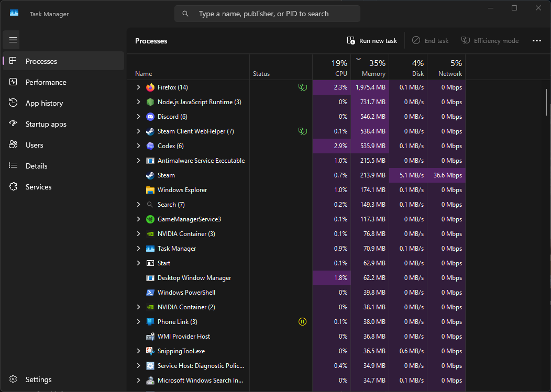Click the Task Manager title bar icon

(14, 14)
